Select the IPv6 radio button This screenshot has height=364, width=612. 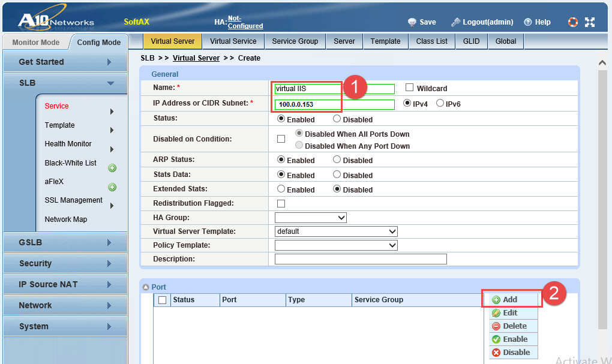point(440,103)
